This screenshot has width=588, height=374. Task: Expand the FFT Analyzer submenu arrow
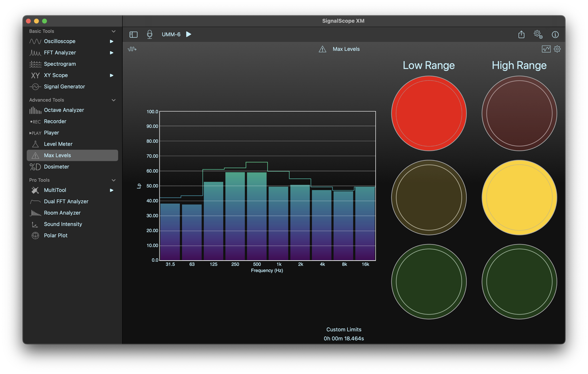pos(111,53)
